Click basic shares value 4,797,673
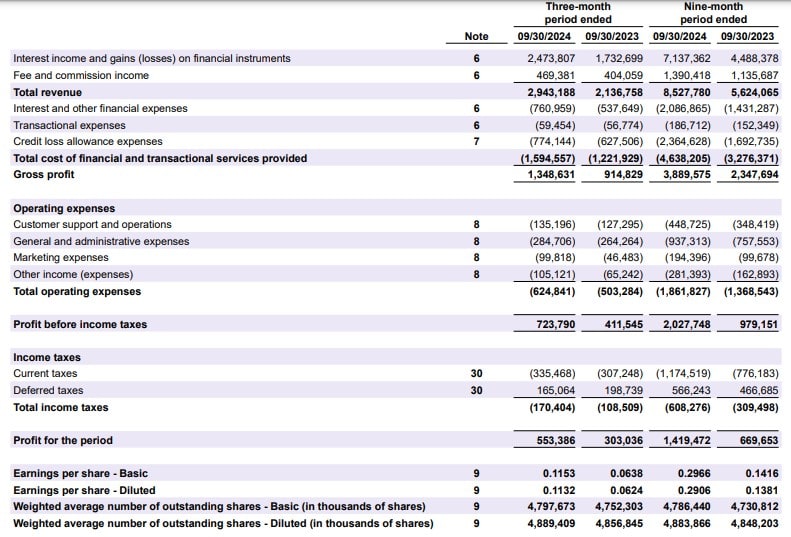 (551, 507)
